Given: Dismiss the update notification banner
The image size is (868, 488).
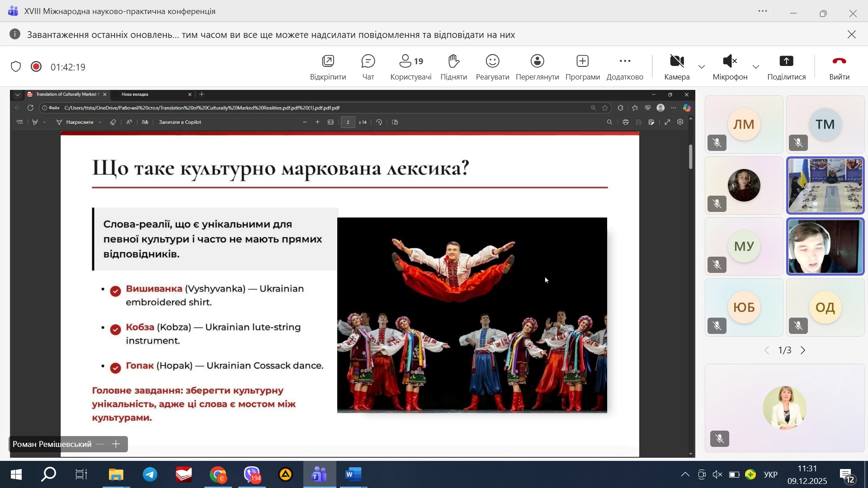Looking at the screenshot, I should 852,35.
